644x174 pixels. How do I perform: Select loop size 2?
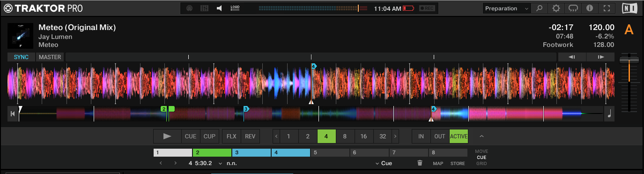click(x=308, y=136)
